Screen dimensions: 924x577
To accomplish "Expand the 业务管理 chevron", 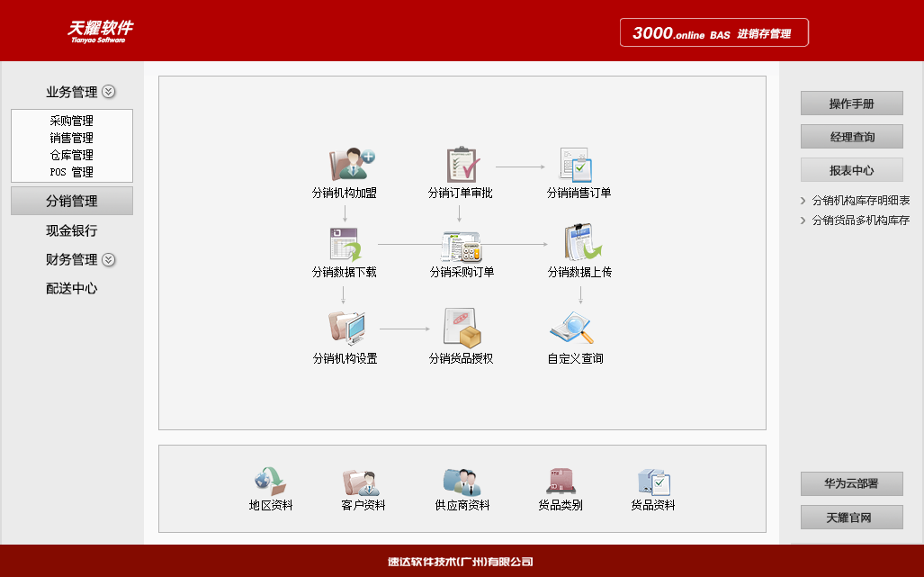I will tap(110, 91).
